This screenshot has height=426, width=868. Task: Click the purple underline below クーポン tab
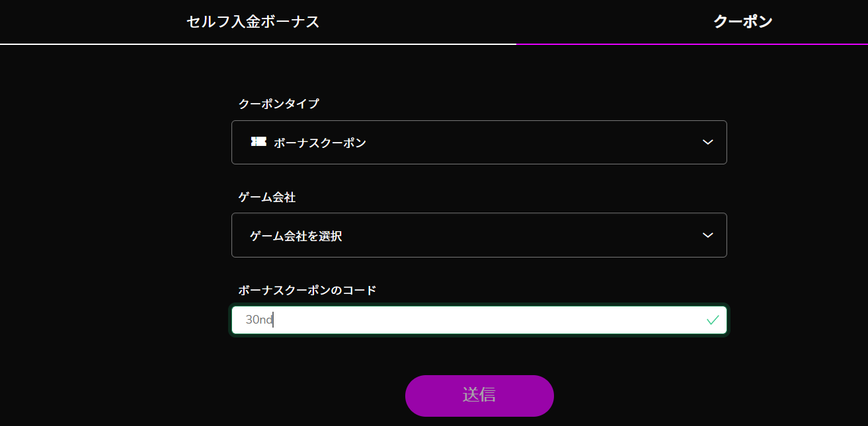(x=692, y=44)
